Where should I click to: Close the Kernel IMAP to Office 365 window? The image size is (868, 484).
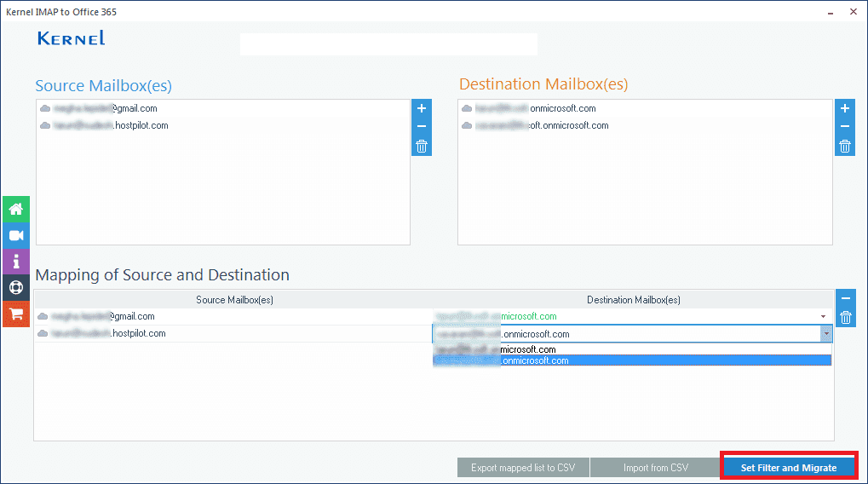(854, 12)
